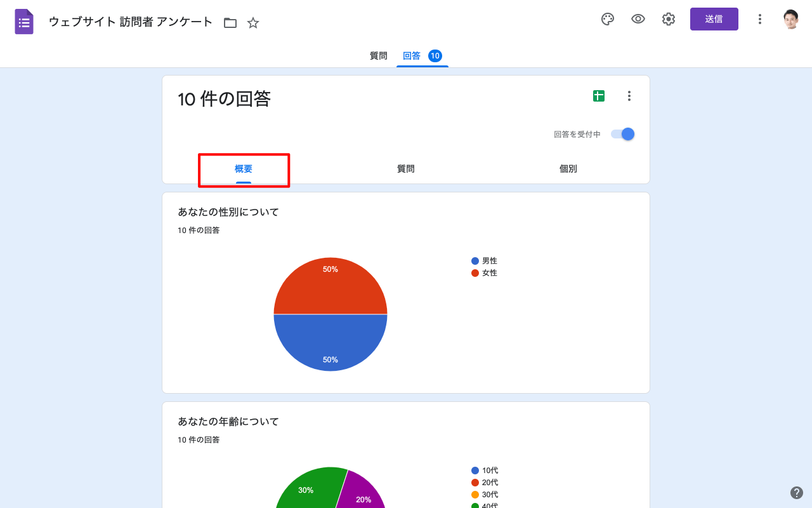Open responses card more options menu
The width and height of the screenshot is (812, 508).
click(629, 96)
